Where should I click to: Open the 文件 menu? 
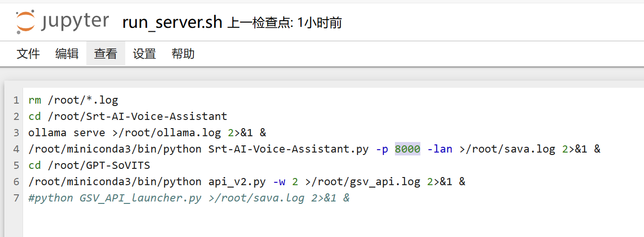[28, 53]
